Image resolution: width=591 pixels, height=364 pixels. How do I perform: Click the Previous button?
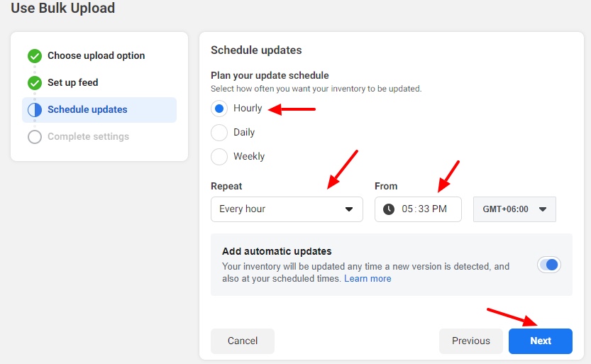[x=470, y=341]
